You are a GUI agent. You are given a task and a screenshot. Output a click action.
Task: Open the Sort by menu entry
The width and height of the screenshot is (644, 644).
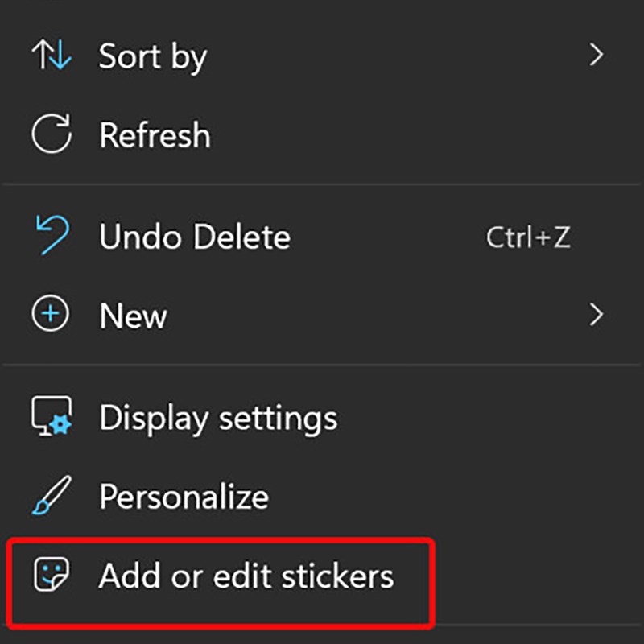click(x=153, y=55)
